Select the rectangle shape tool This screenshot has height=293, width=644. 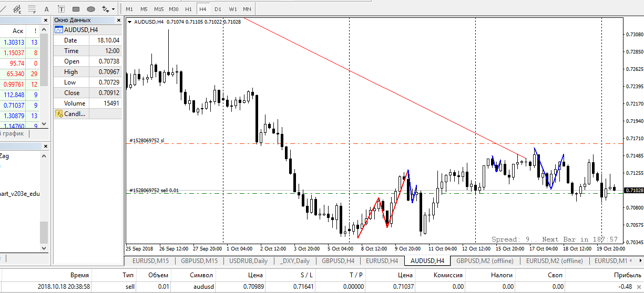(x=76, y=9)
